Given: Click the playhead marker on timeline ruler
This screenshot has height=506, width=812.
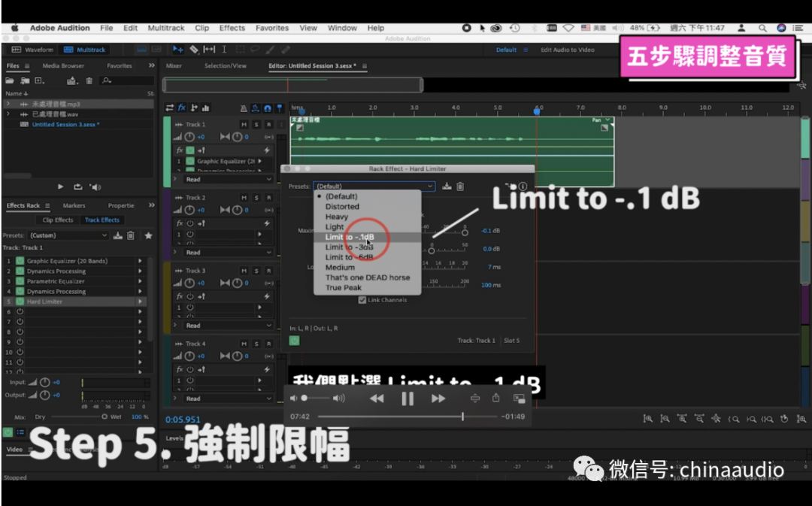Looking at the screenshot, I should [x=537, y=111].
